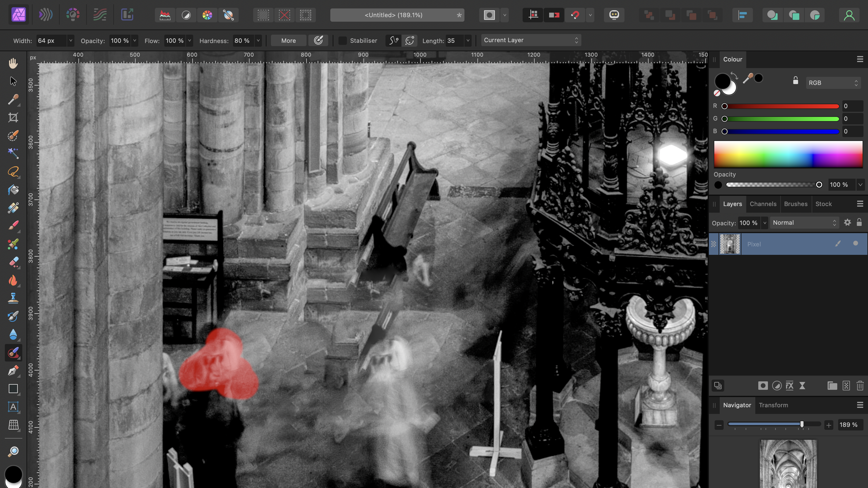Image resolution: width=868 pixels, height=488 pixels.
Task: Open the Normal blend mode dropdown
Action: pyautogui.click(x=804, y=223)
